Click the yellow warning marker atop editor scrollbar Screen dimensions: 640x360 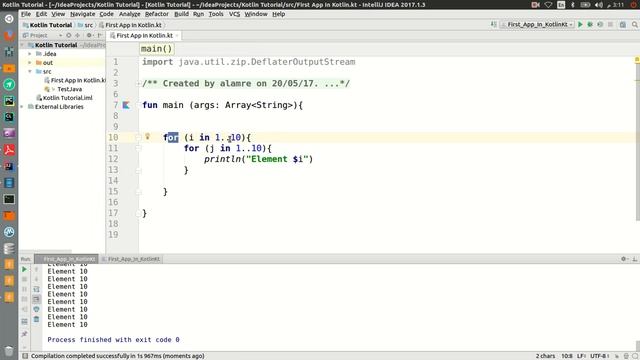click(637, 60)
